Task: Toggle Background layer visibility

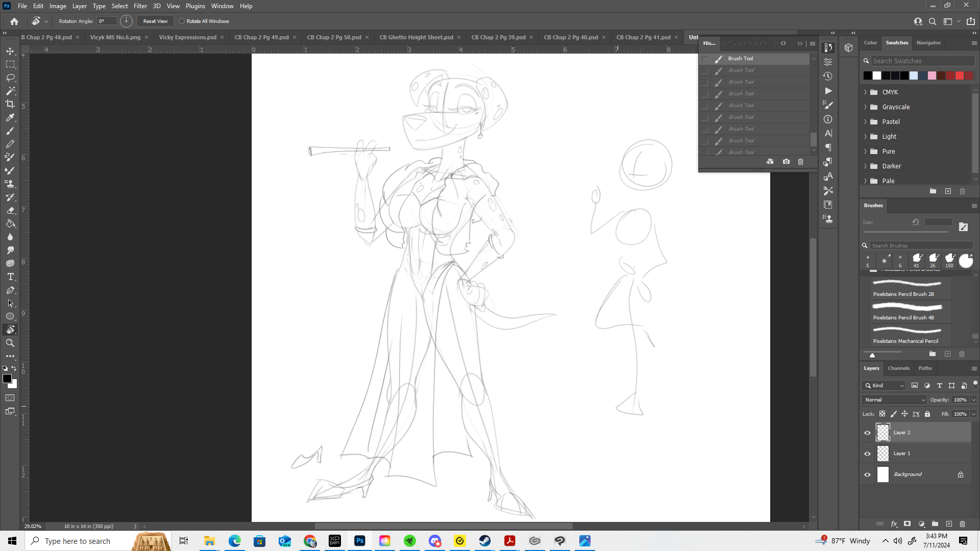Action: pyautogui.click(x=867, y=474)
